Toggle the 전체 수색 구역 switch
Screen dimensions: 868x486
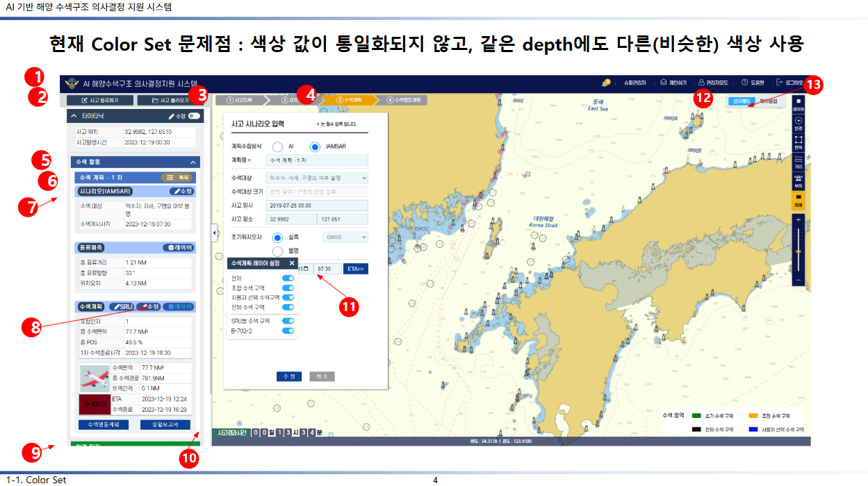[x=288, y=307]
